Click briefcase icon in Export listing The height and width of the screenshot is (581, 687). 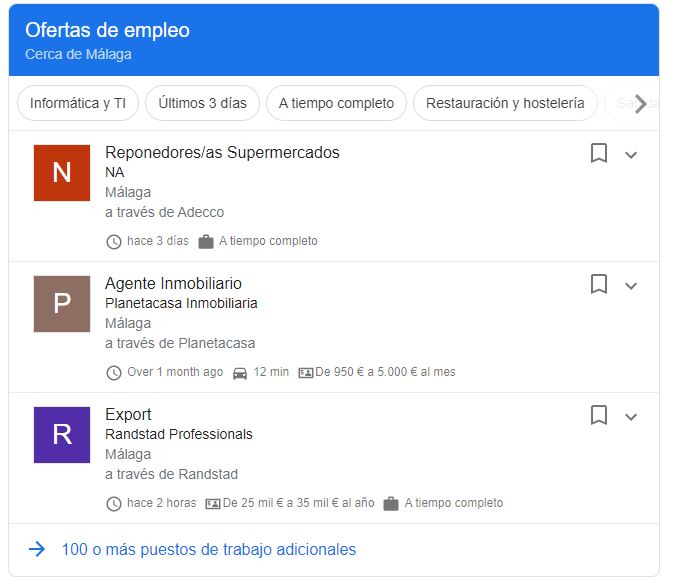[x=391, y=503]
